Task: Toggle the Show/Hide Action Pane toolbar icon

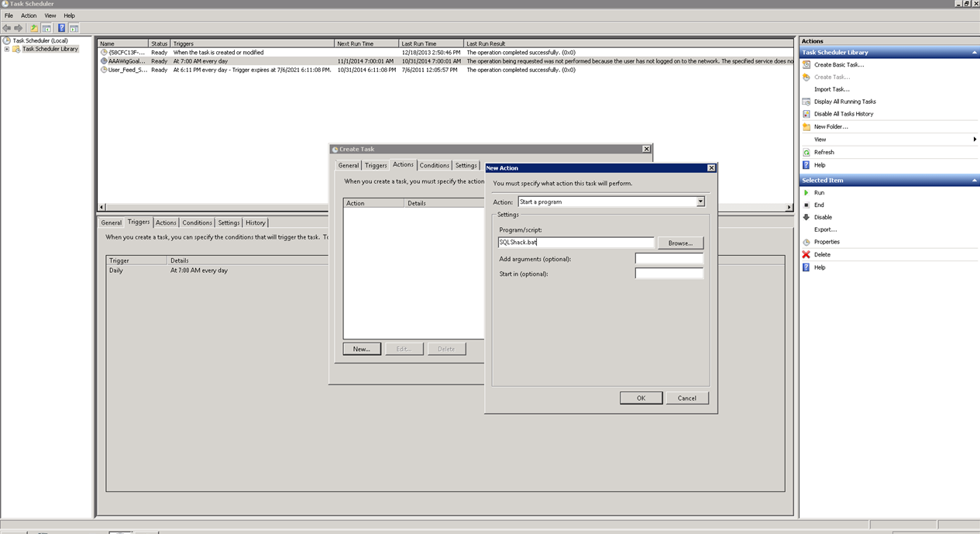Action: point(74,28)
